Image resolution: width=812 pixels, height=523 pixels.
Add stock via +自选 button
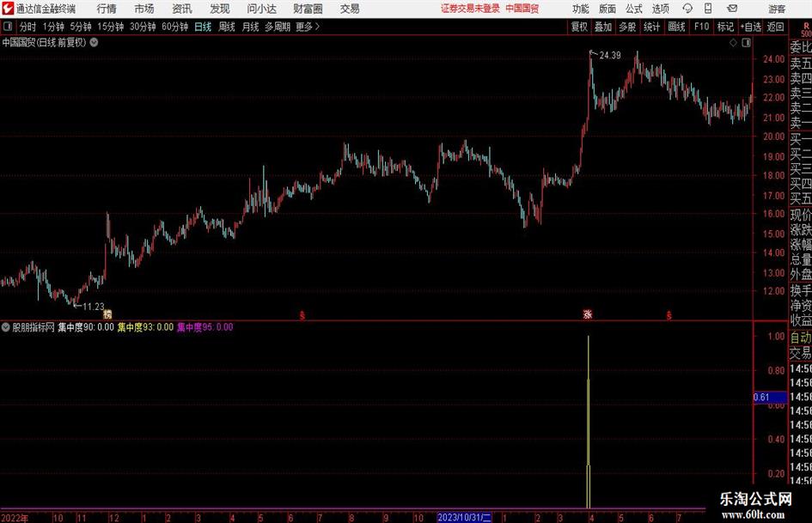(x=750, y=27)
